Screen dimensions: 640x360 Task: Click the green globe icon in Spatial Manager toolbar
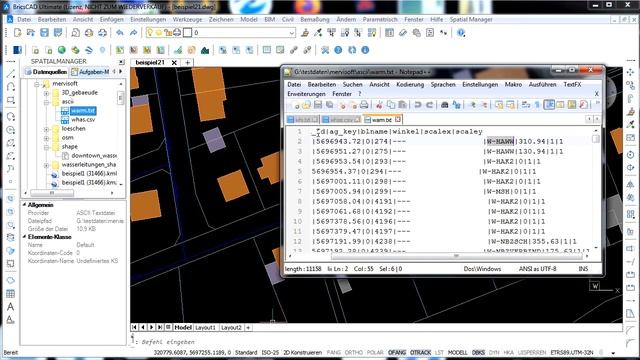(x=62, y=50)
